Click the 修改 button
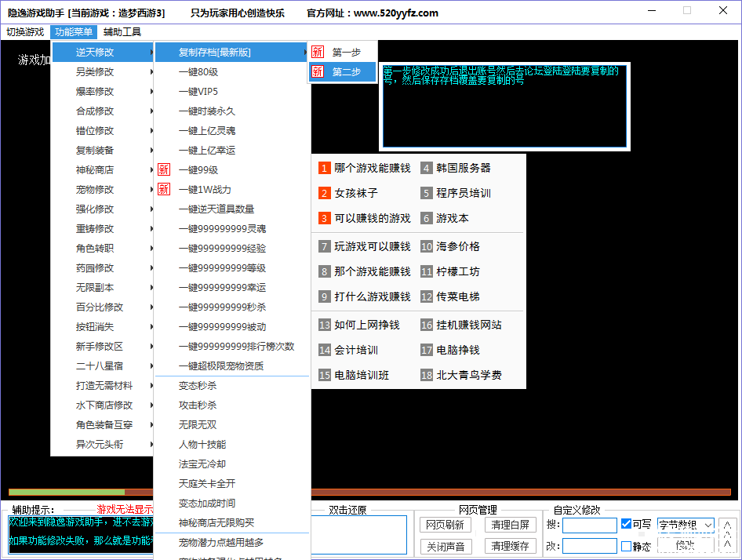Screen dimensions: 742x560 (686, 545)
